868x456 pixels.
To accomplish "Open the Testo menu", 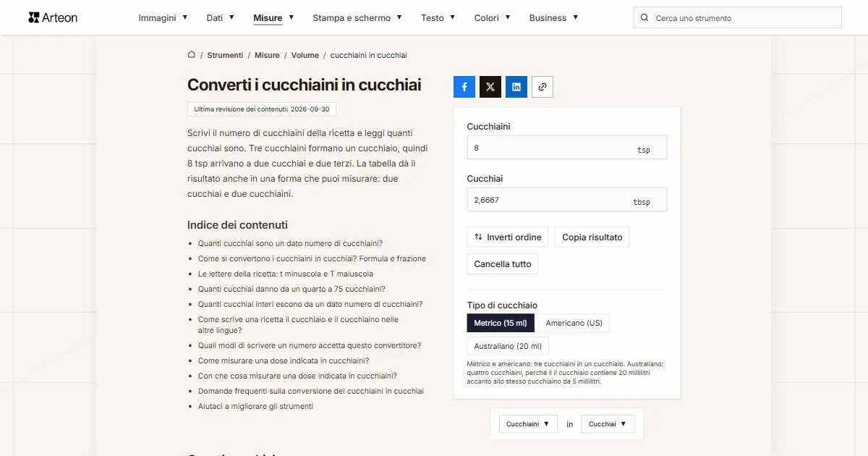I will [438, 18].
